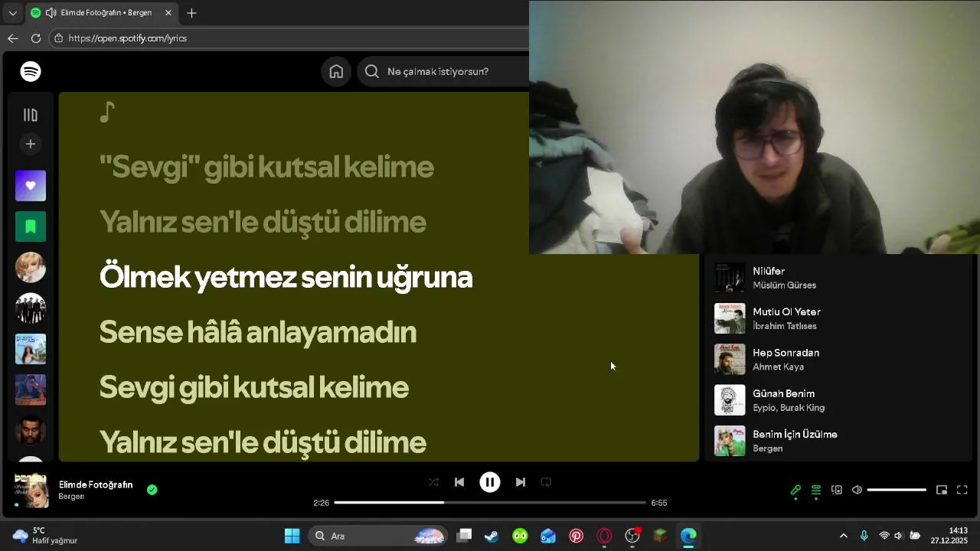Open Opera browser from taskbar

(605, 536)
